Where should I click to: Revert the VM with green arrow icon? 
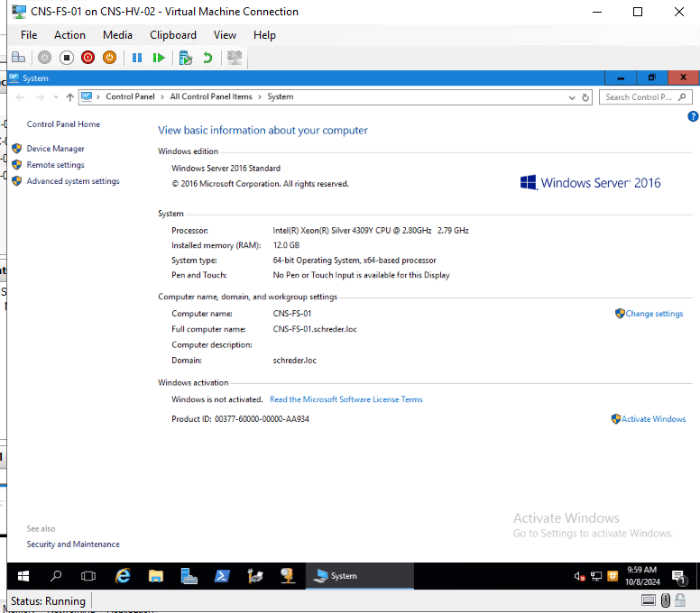tap(207, 58)
